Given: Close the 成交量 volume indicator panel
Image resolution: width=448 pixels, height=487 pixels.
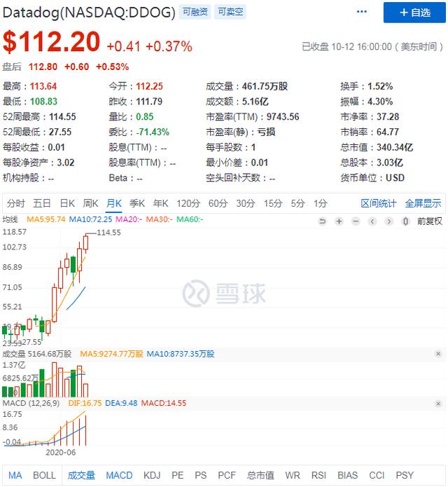Looking at the screenshot, I should (438, 354).
